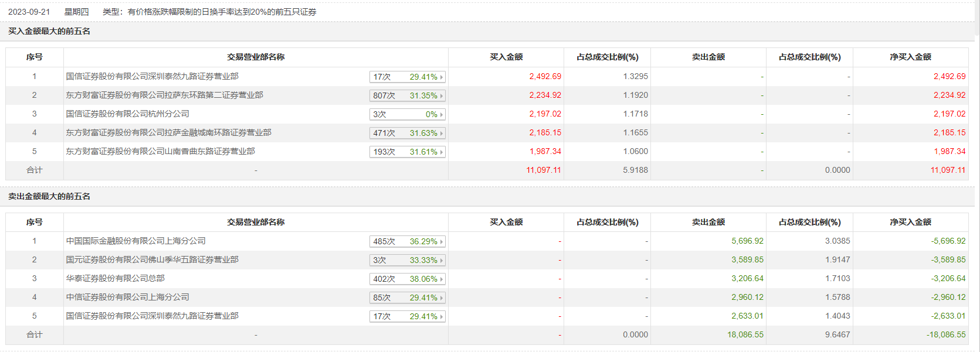Click sell ratio value 1.9147
This screenshot has height=352, width=980.
click(837, 259)
